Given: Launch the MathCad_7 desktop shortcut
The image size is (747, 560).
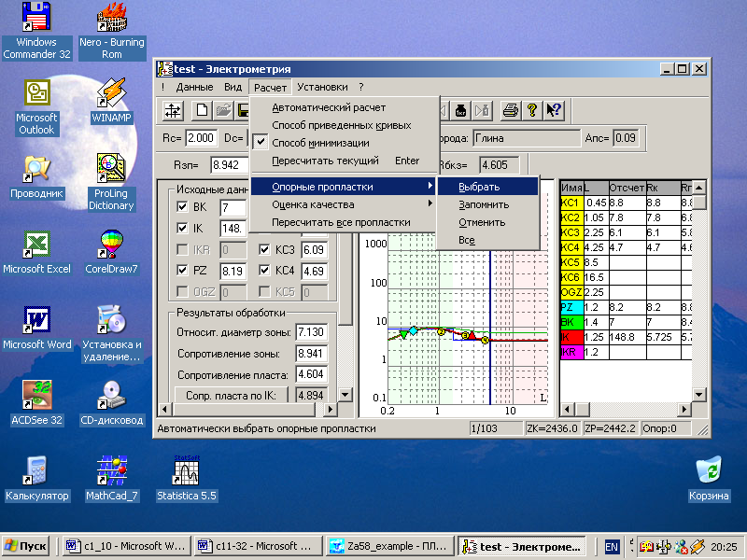Looking at the screenshot, I should click(111, 479).
